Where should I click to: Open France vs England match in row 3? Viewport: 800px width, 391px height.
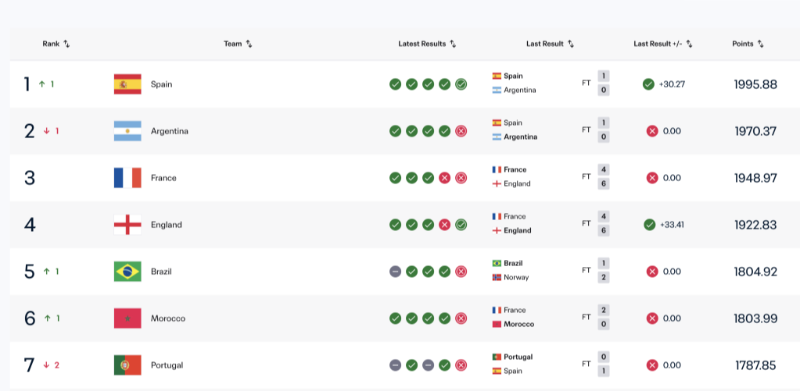(551, 177)
